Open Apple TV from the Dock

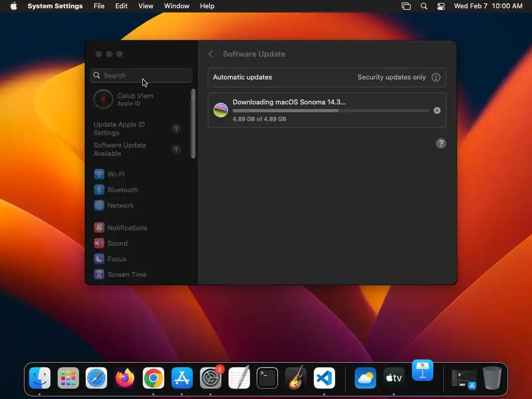[x=394, y=378]
